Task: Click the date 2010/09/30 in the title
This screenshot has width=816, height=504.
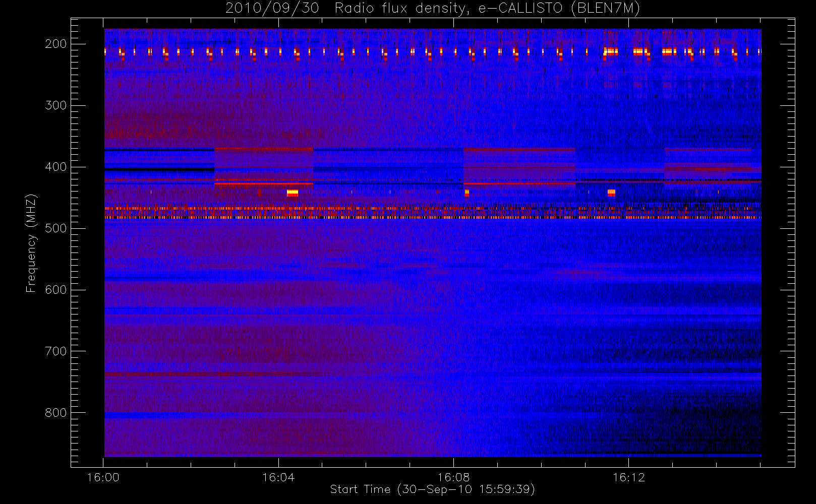Action: 272,8
